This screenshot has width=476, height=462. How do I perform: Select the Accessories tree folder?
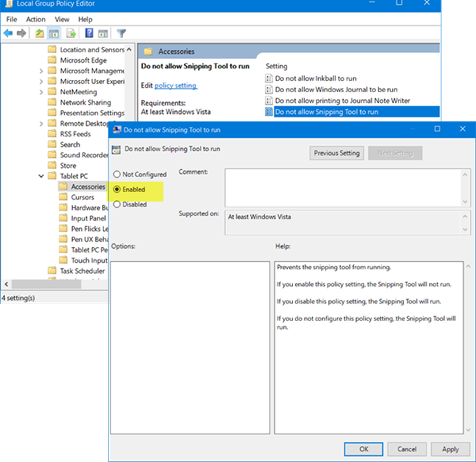[88, 187]
